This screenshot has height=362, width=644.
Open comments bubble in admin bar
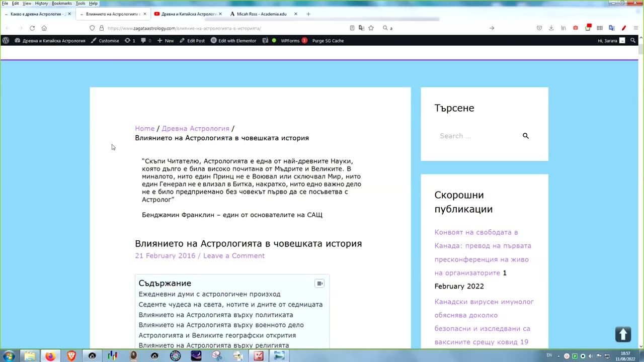click(146, 41)
